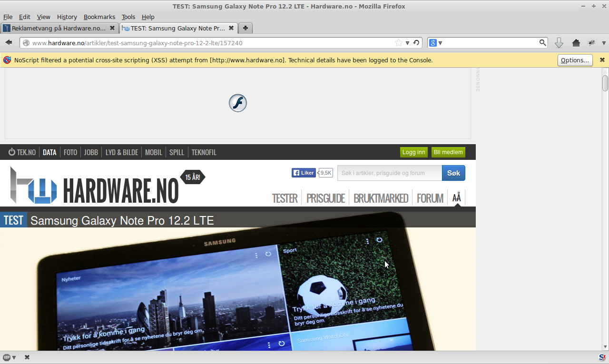The width and height of the screenshot is (609, 364).
Task: Click the scrollbar down arrow
Action: pyautogui.click(x=605, y=347)
